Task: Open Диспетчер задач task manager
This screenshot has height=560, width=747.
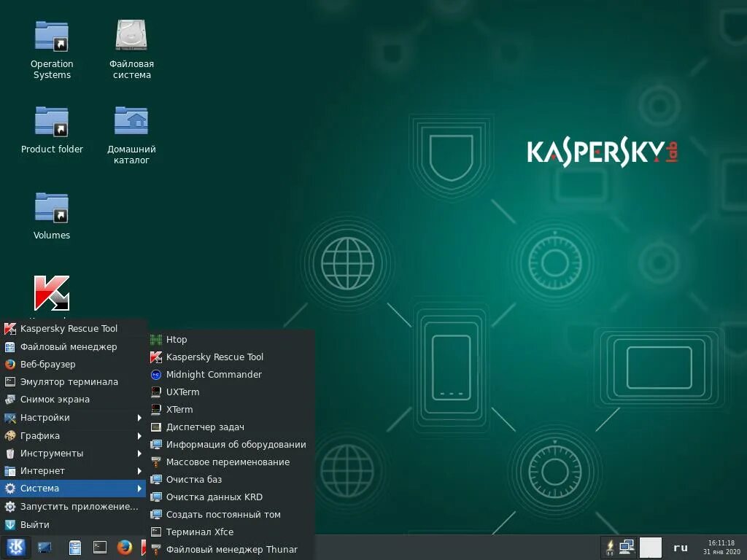Action: [x=231, y=427]
